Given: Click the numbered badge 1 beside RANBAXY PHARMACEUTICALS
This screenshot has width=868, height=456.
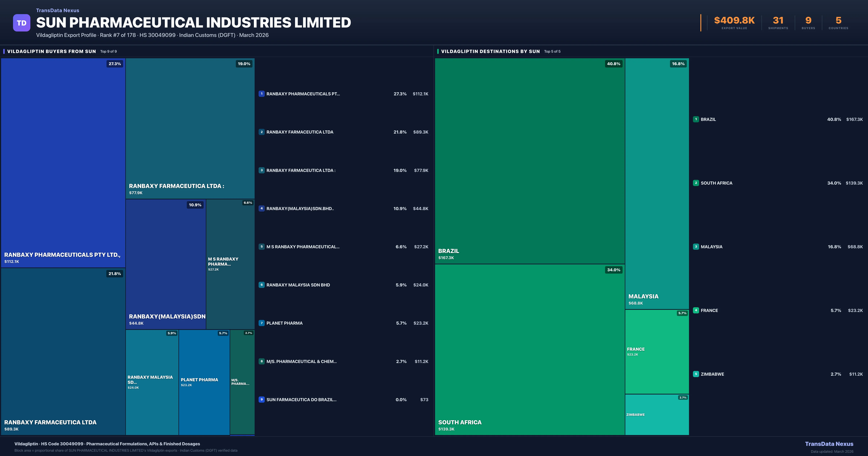Looking at the screenshot, I should (262, 94).
